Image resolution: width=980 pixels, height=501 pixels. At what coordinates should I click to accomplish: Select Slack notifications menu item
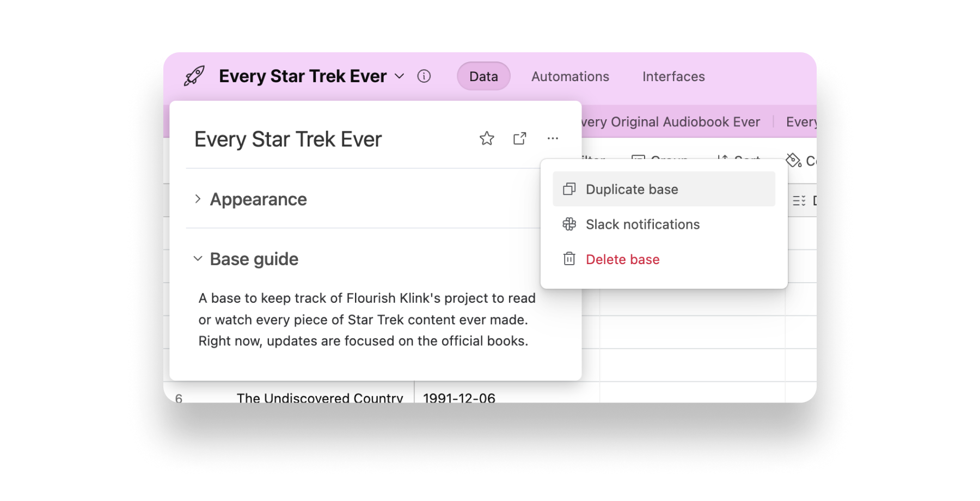tap(664, 224)
